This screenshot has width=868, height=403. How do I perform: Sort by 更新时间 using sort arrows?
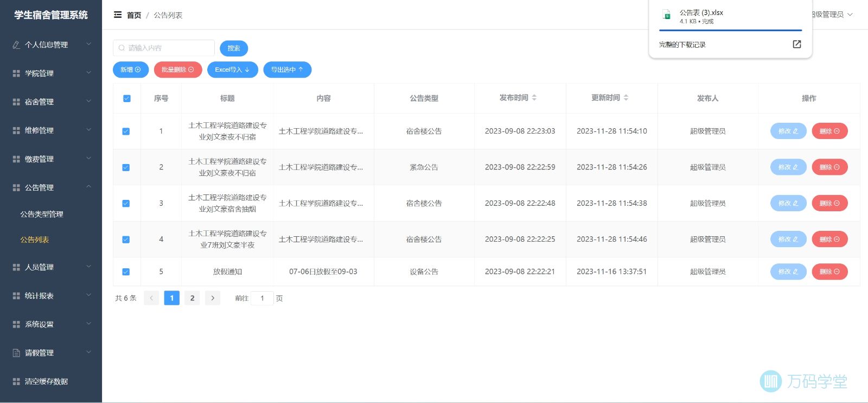626,98
